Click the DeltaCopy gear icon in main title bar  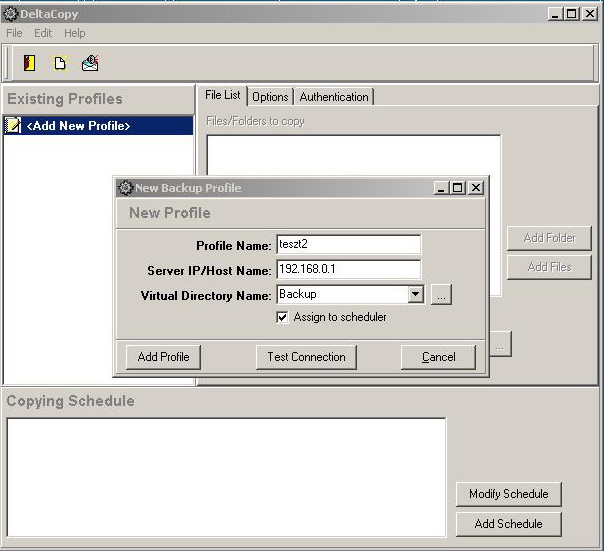[x=10, y=14]
